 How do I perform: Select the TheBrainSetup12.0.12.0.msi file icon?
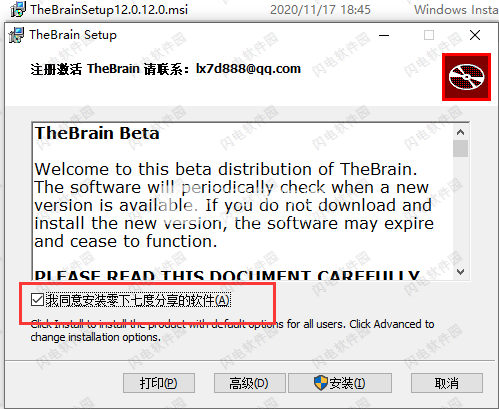coord(18,9)
